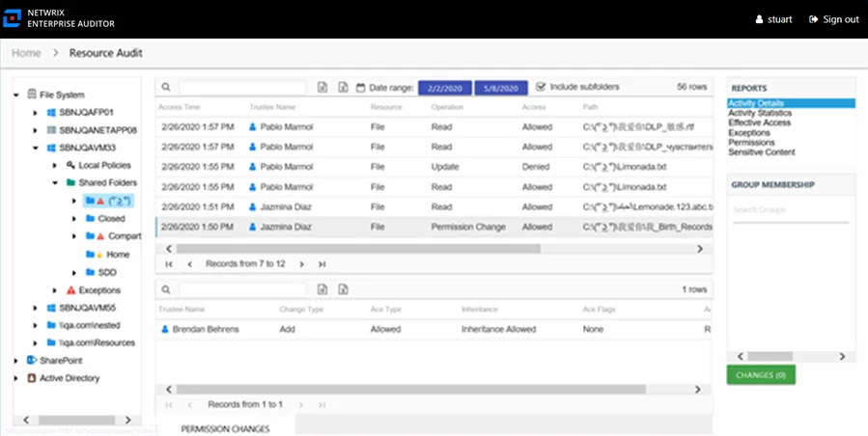Open the stuart user profile
Image resolution: width=868 pixels, height=436 pixels.
(x=774, y=19)
